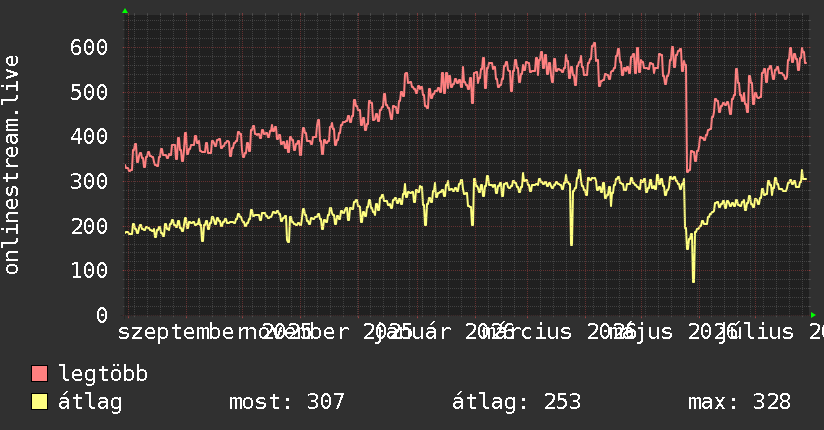Click the 'átlag: 253' average value
Image resolution: width=824 pixels, height=430 pixels.
coord(517,402)
